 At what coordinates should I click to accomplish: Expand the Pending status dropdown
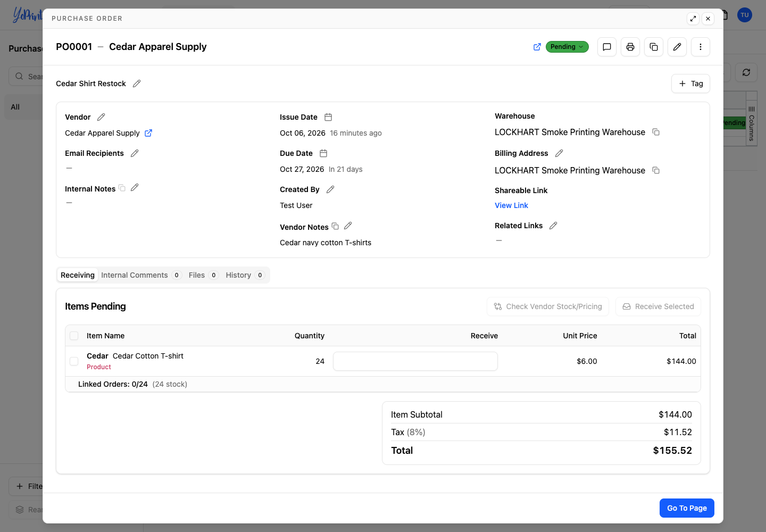coord(567,47)
